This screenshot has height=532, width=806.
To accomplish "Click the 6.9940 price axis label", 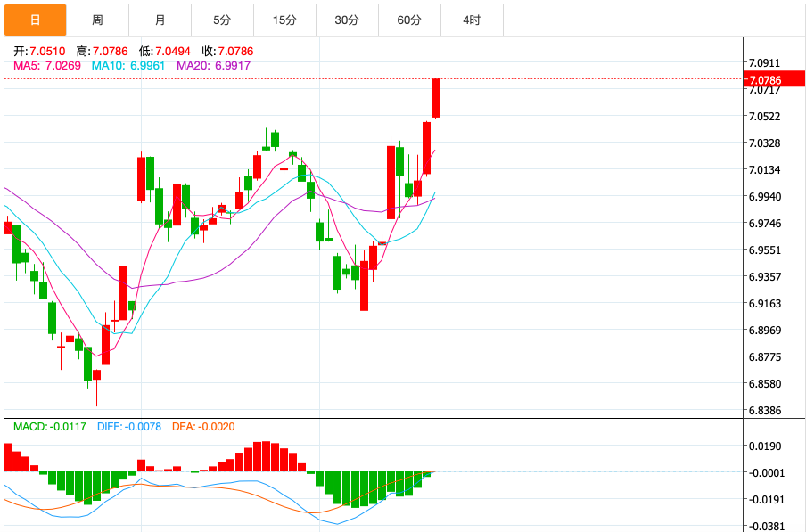I will pyautogui.click(x=764, y=197).
